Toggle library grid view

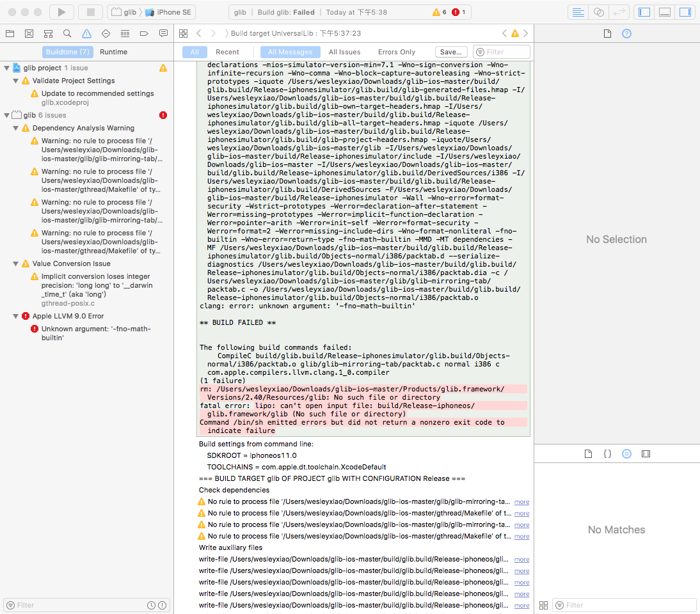tap(543, 605)
